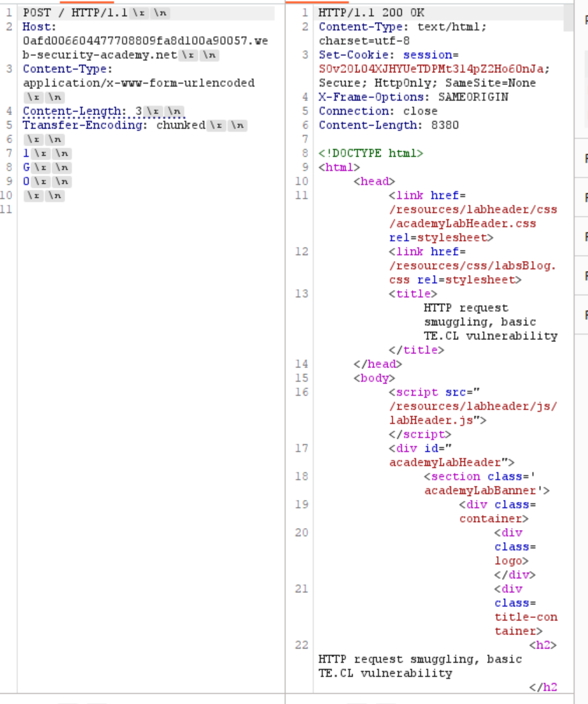The image size is (588, 704).
Task: Click the '<!DOCTYPE html>' declaration
Action: (371, 153)
